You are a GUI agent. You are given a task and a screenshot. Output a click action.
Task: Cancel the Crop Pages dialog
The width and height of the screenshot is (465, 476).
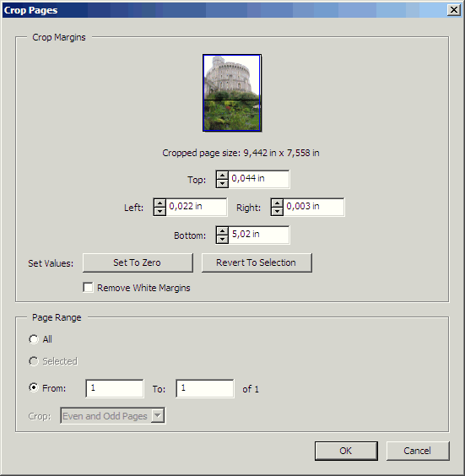point(418,451)
